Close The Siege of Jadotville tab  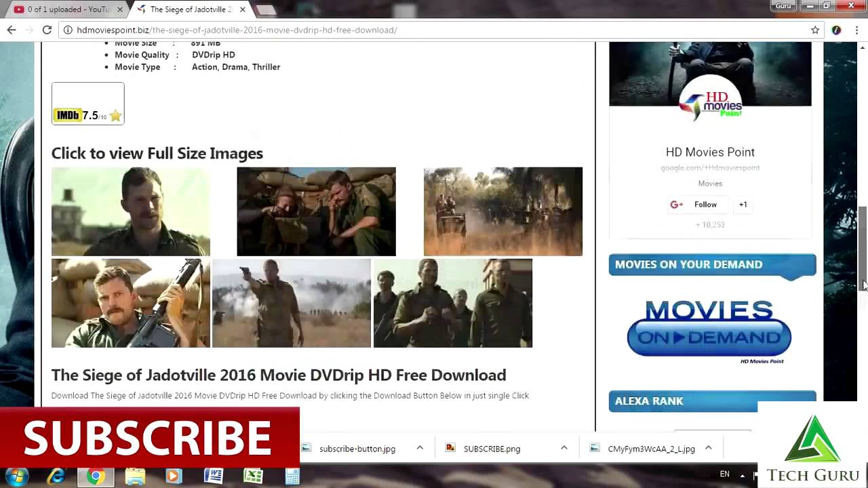[x=242, y=9]
